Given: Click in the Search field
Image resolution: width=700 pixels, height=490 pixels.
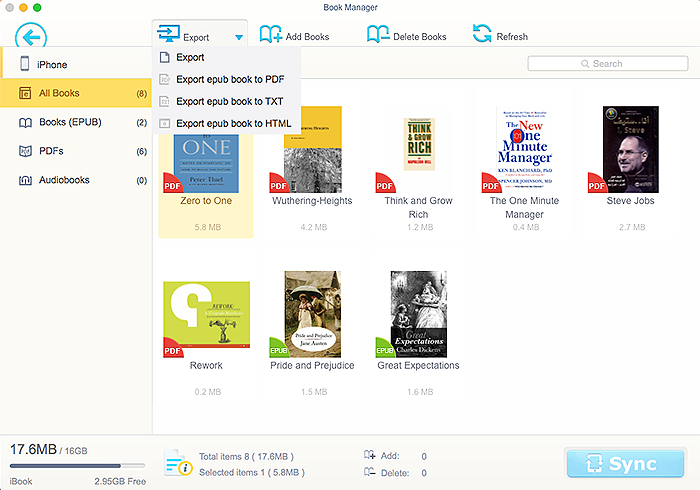Looking at the screenshot, I should coord(608,63).
